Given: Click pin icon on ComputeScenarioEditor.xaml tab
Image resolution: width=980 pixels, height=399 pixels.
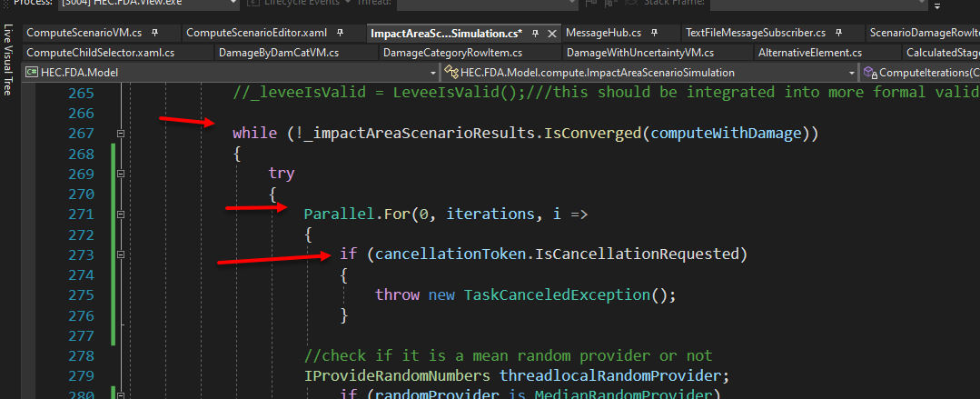Looking at the screenshot, I should pos(340,33).
